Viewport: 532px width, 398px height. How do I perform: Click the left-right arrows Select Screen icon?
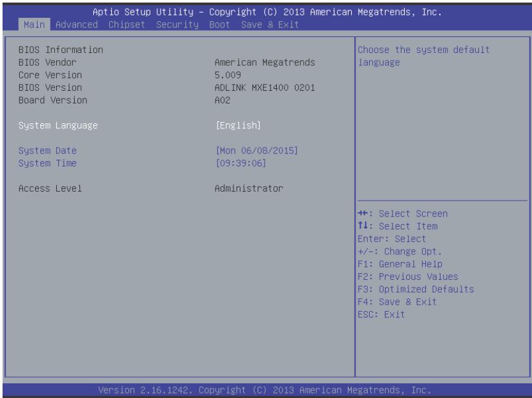pos(363,213)
